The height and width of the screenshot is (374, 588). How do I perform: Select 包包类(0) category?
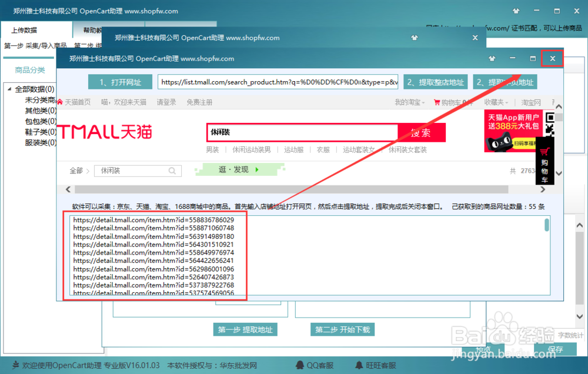pyautogui.click(x=41, y=121)
